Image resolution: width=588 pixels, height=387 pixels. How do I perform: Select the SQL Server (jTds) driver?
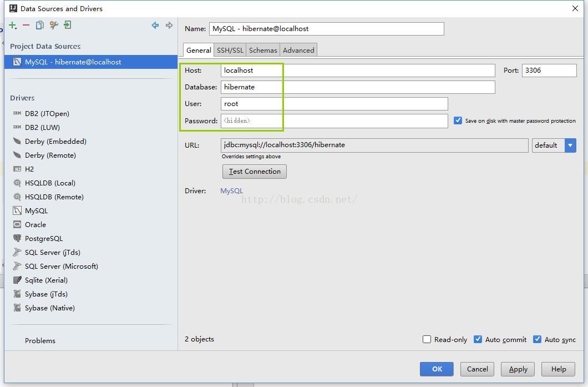pos(53,252)
